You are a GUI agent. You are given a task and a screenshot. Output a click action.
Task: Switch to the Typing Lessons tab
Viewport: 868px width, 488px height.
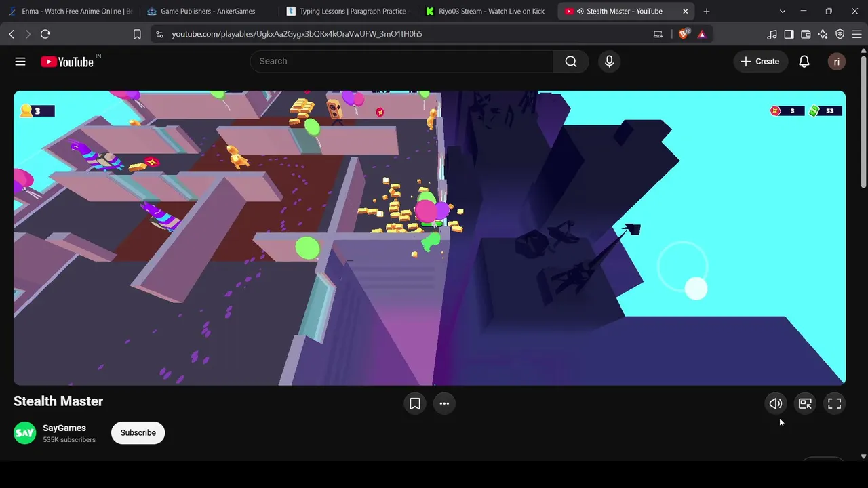click(347, 12)
